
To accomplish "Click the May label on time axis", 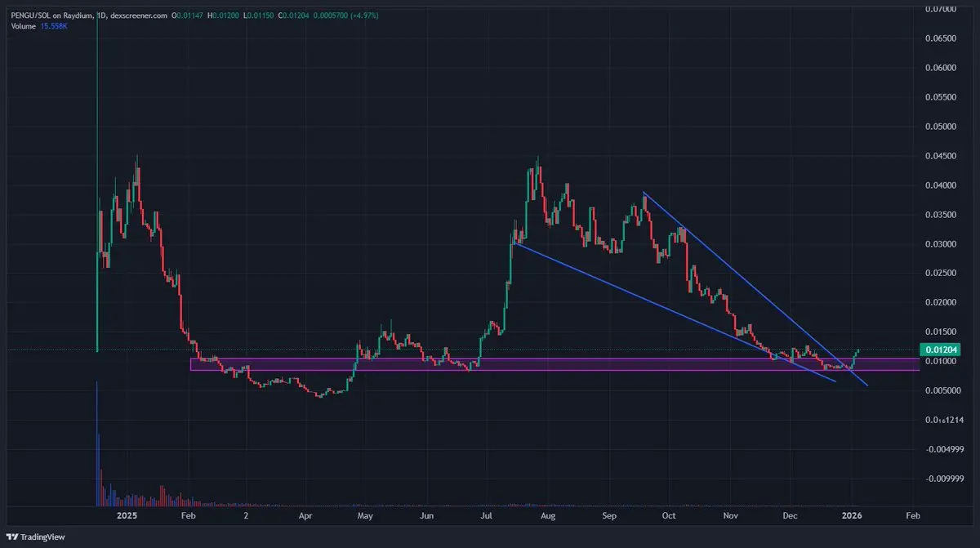I will [x=365, y=516].
